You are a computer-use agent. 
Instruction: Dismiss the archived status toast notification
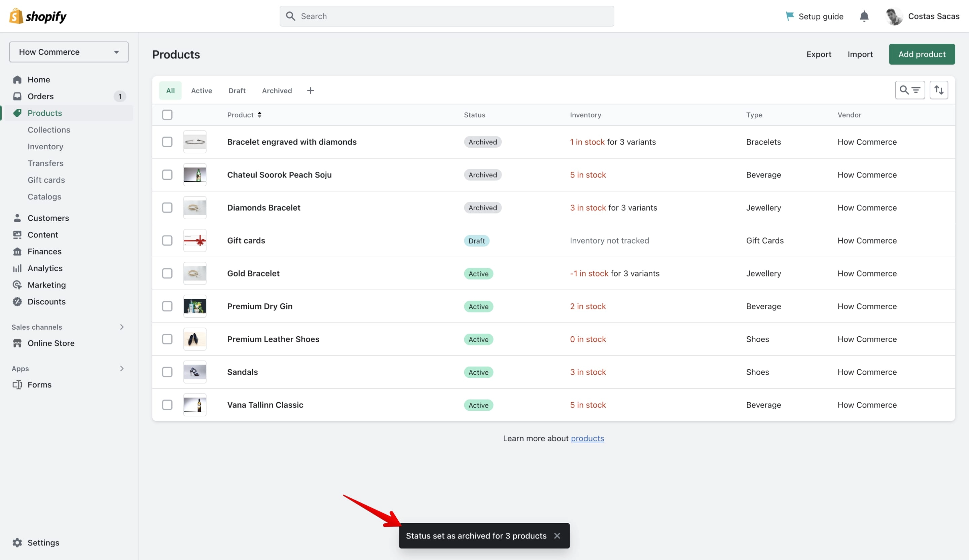tap(557, 535)
